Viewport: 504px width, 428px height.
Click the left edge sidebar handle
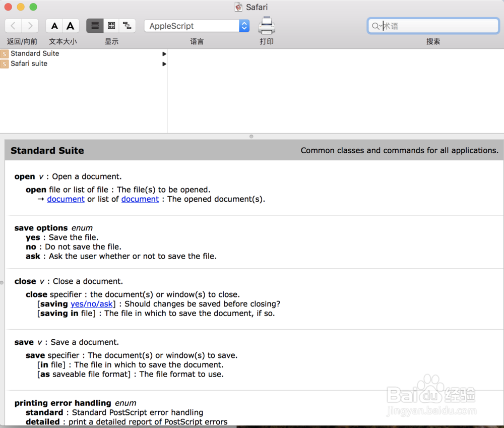tap(2, 283)
